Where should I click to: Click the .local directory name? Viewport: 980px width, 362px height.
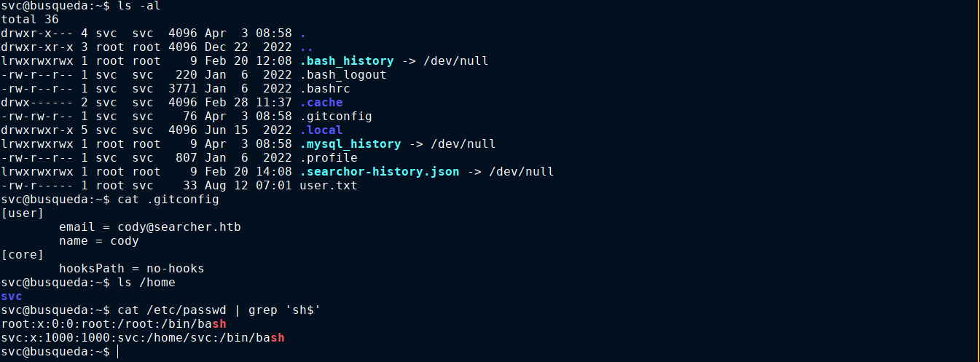tap(321, 130)
